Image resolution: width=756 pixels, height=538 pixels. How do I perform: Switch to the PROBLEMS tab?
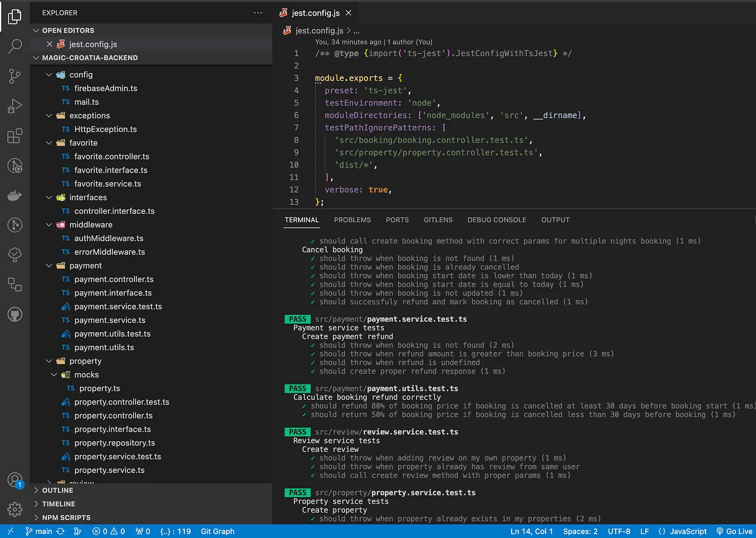(352, 220)
